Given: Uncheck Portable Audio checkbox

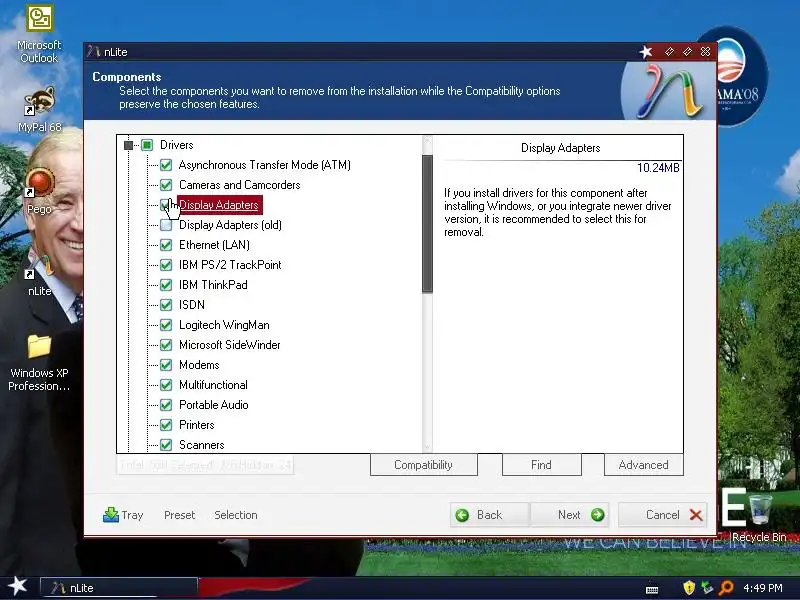Looking at the screenshot, I should click(166, 405).
